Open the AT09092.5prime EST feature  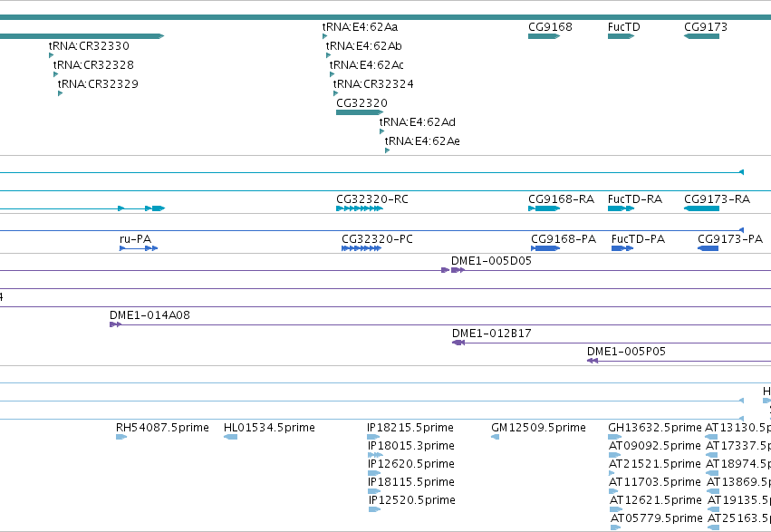[x=615, y=455]
